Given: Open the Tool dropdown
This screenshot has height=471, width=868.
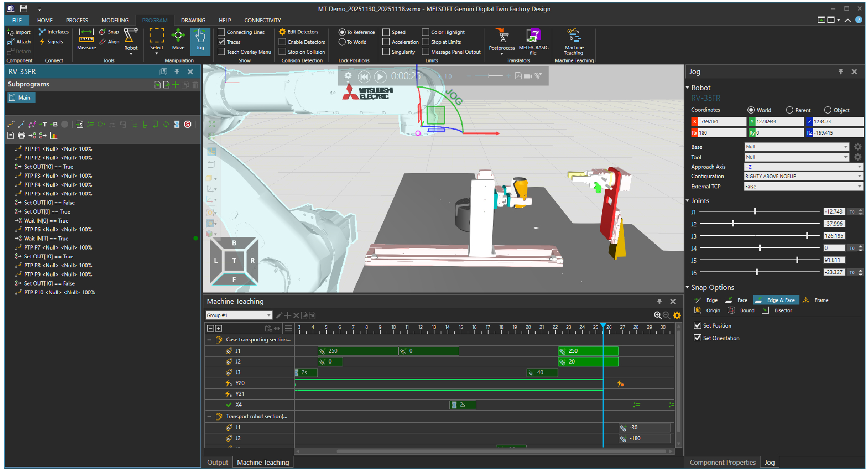Looking at the screenshot, I should (797, 157).
